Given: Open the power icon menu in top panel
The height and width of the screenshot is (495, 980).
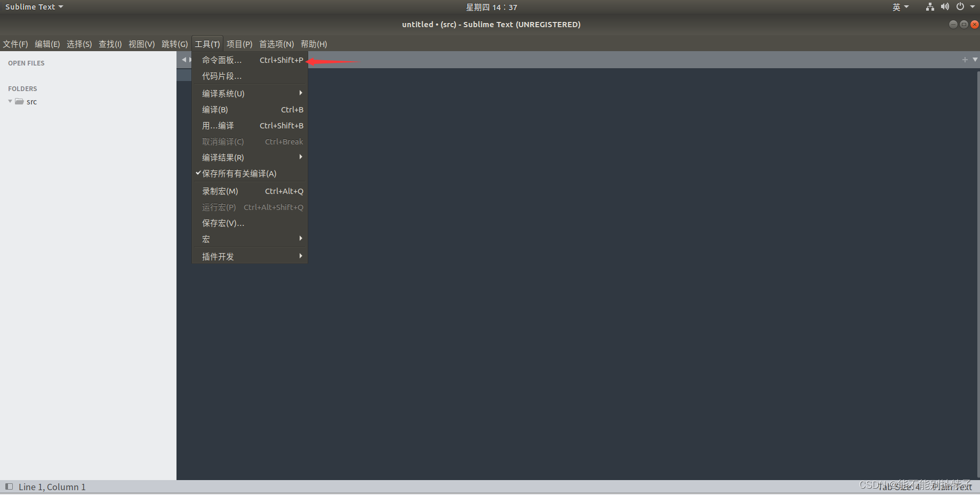Looking at the screenshot, I should [960, 6].
